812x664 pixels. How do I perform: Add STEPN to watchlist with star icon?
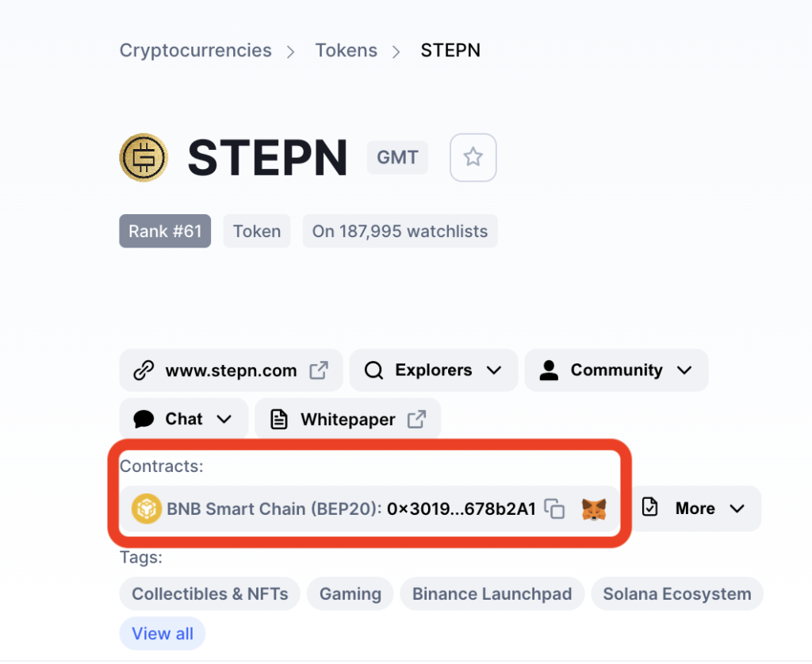(473, 157)
